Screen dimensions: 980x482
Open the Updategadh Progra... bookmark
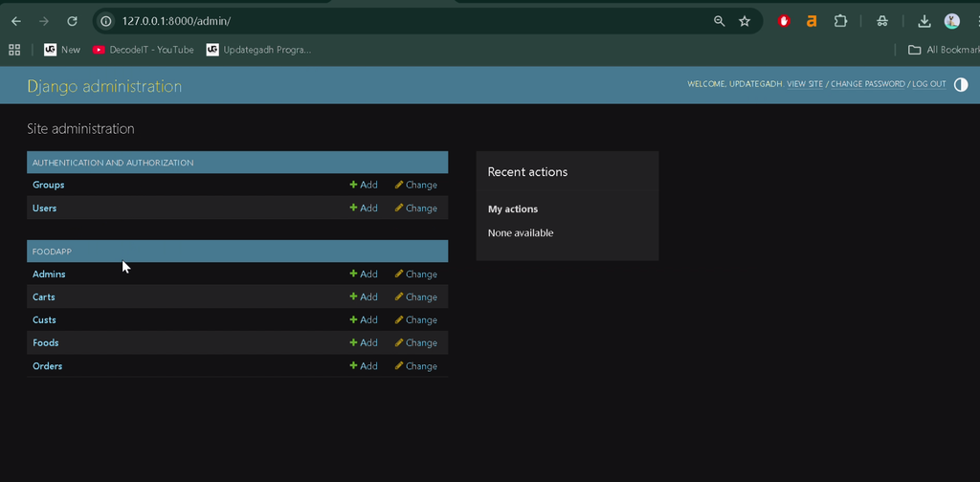pos(258,50)
